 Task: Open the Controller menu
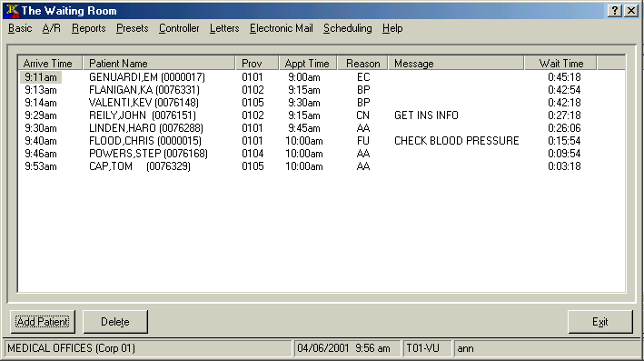(179, 28)
